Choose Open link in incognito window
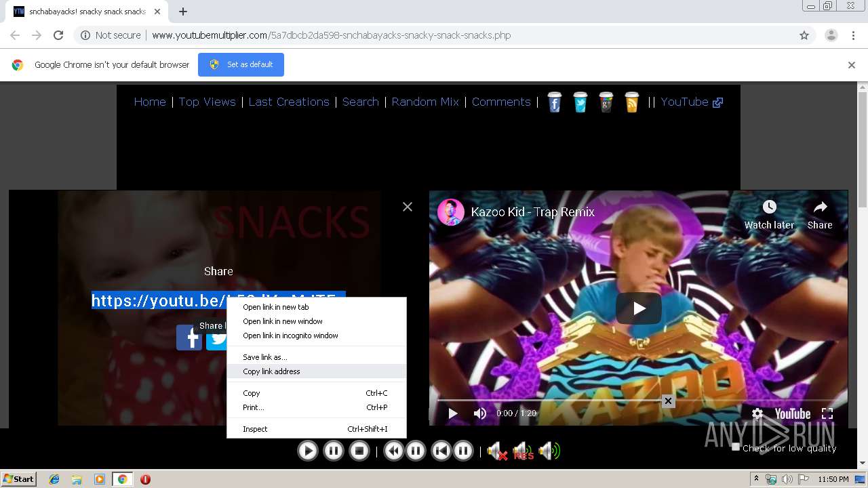The width and height of the screenshot is (868, 488). pyautogui.click(x=316, y=335)
